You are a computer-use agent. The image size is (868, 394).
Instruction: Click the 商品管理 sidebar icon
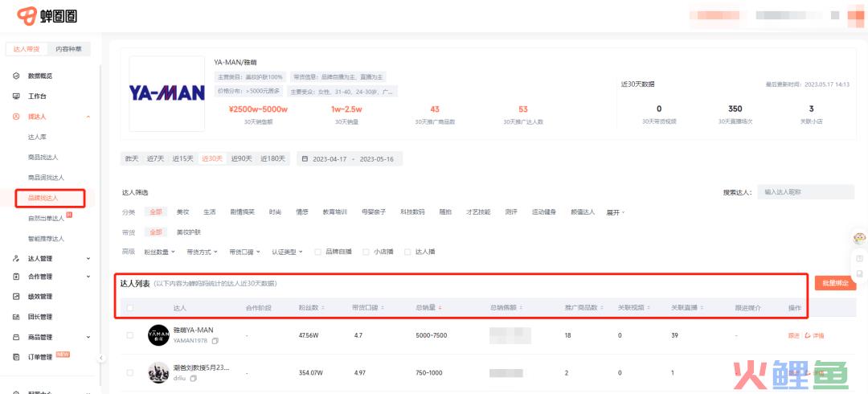point(16,337)
